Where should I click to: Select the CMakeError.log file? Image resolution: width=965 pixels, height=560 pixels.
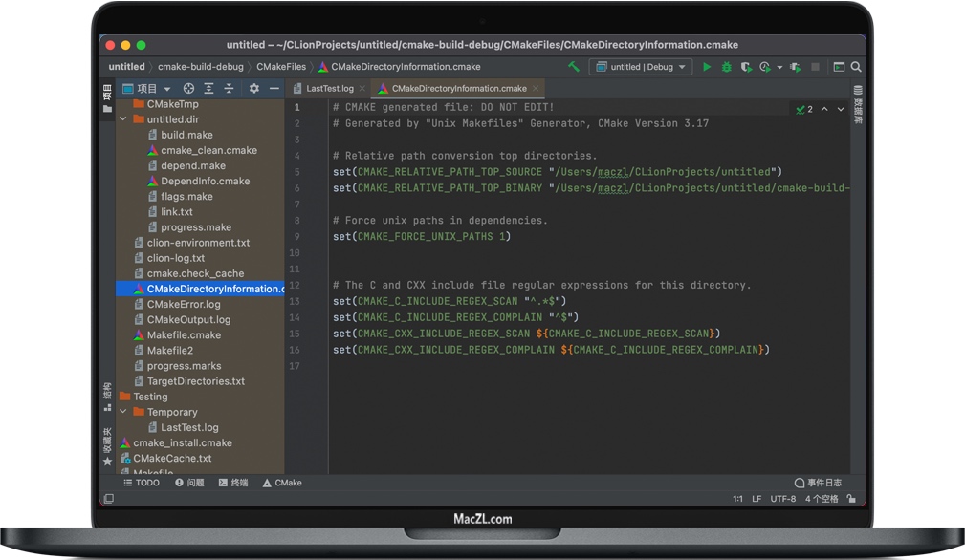194,304
